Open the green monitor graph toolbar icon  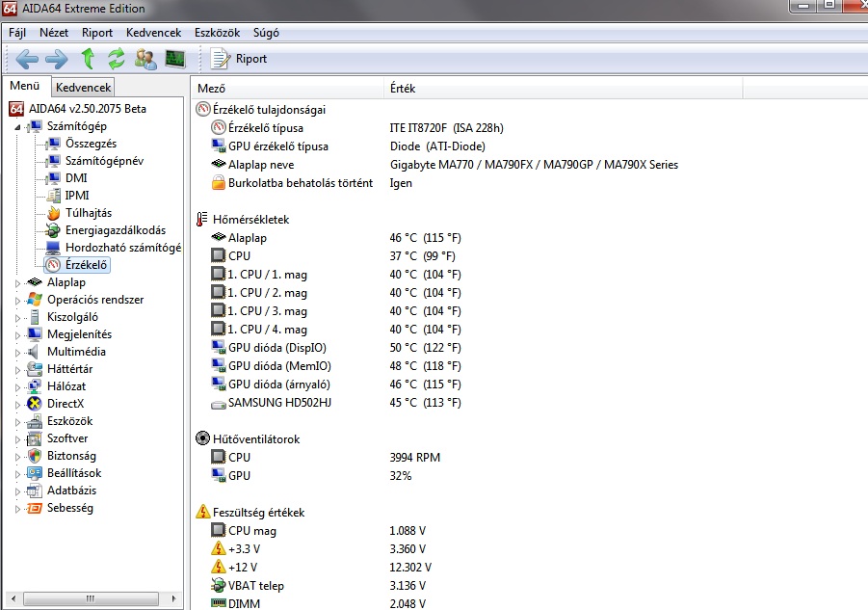click(x=175, y=59)
